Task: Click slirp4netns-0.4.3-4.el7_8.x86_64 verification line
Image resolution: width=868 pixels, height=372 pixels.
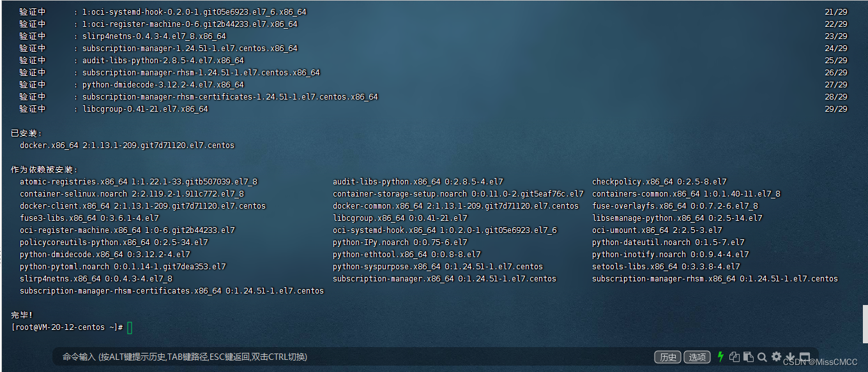Action: tap(154, 36)
